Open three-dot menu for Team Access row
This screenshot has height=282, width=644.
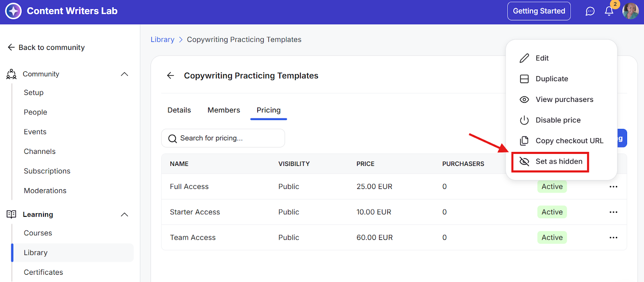[613, 238]
